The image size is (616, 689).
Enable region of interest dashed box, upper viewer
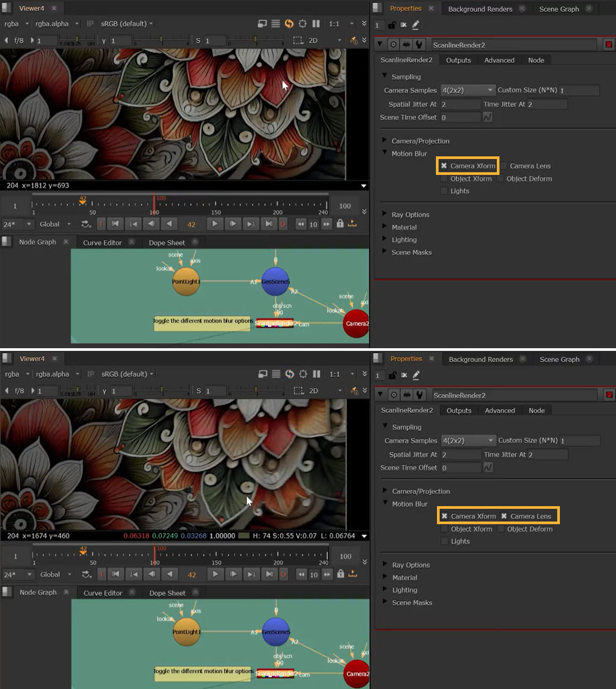pos(298,40)
